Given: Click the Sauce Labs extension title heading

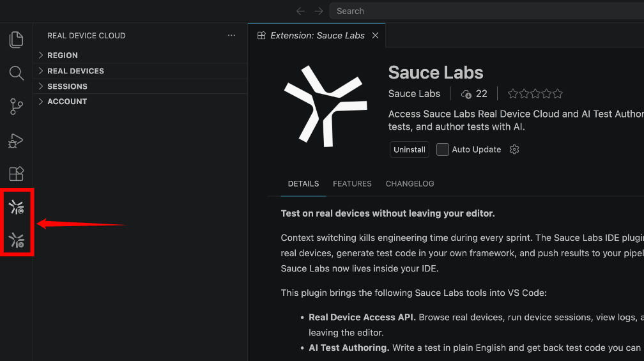Looking at the screenshot, I should click(435, 72).
